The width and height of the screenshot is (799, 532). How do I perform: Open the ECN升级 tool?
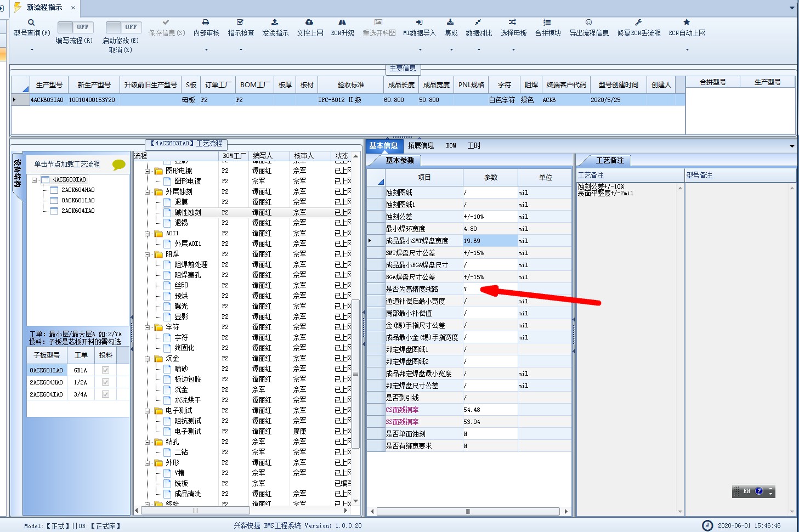(342, 28)
